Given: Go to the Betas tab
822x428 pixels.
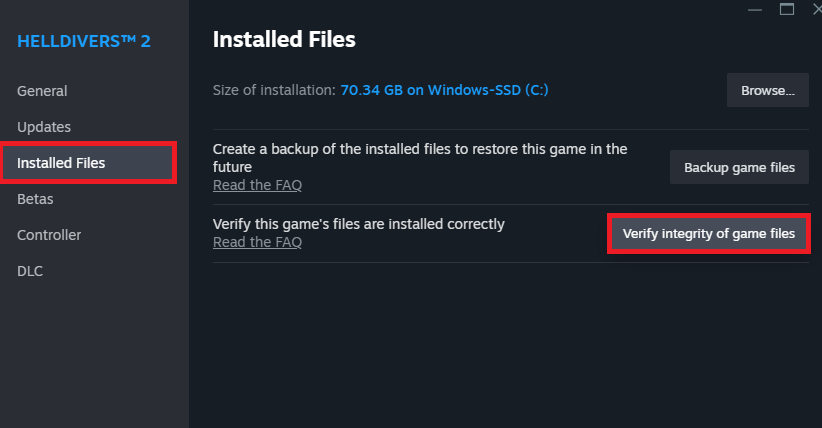Looking at the screenshot, I should [35, 199].
